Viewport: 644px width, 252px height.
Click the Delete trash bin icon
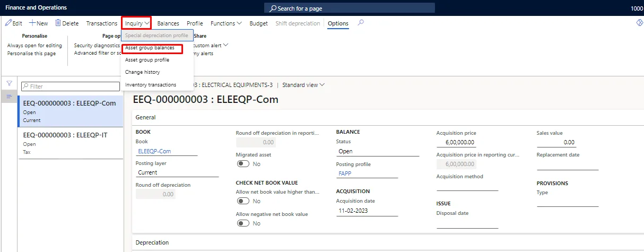[58, 23]
